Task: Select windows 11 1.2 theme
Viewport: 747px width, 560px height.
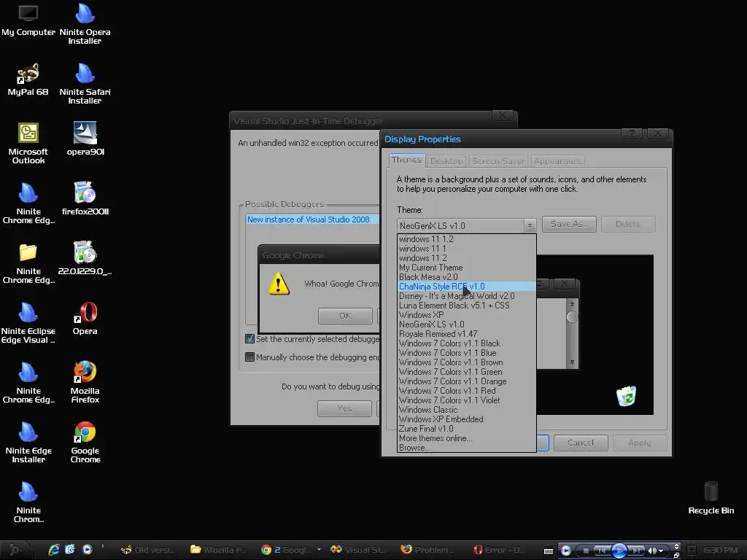Action: (467, 239)
